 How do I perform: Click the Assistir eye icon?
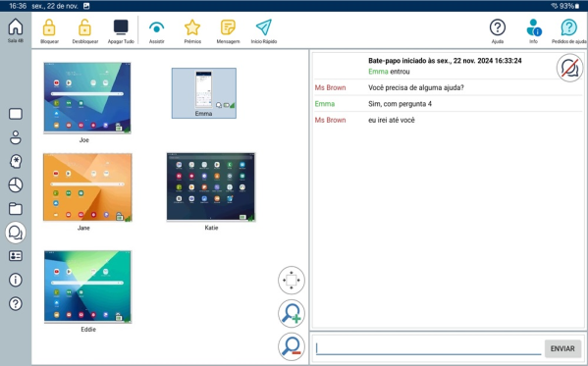point(156,27)
